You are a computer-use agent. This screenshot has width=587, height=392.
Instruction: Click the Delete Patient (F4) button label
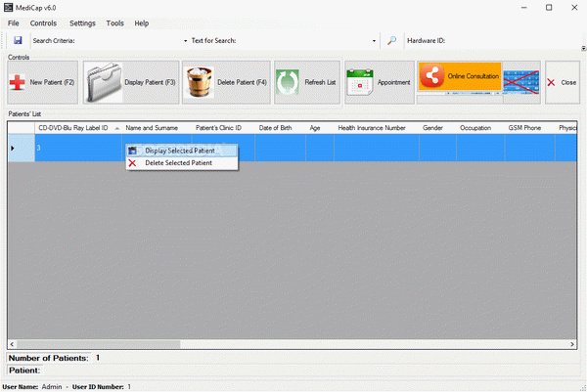(x=242, y=82)
